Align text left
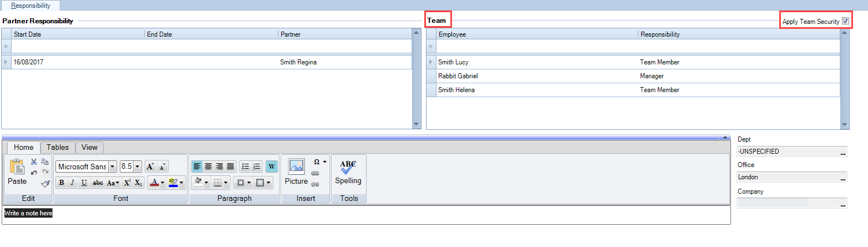The image size is (868, 247). [x=197, y=167]
